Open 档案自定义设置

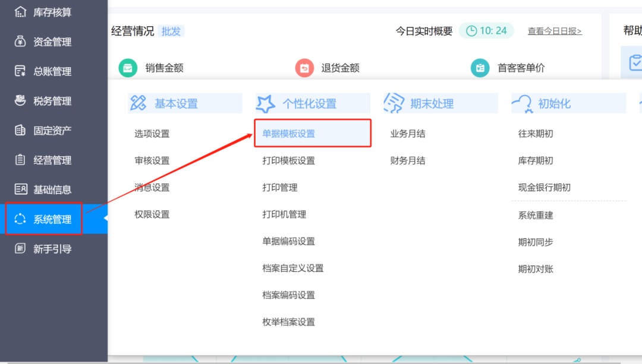293,268
